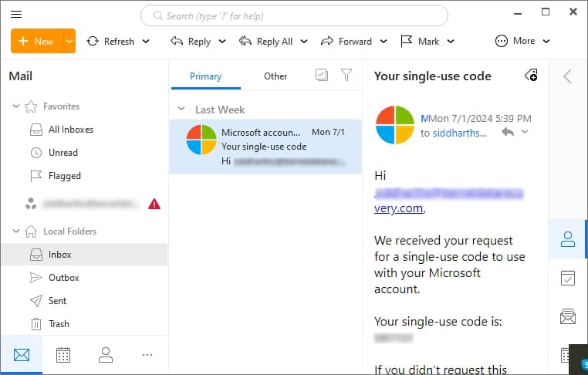
Task: Select the Inbox folder
Action: click(84, 255)
